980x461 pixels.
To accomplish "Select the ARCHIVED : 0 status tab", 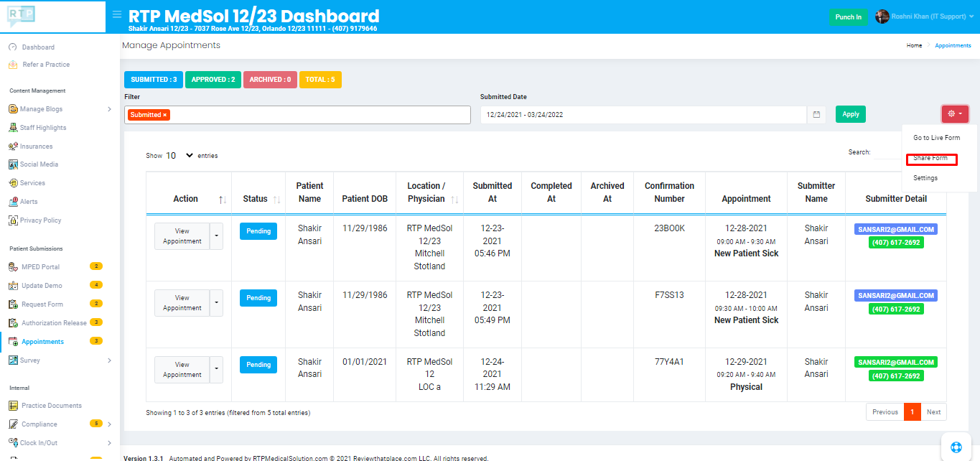I will (x=270, y=80).
